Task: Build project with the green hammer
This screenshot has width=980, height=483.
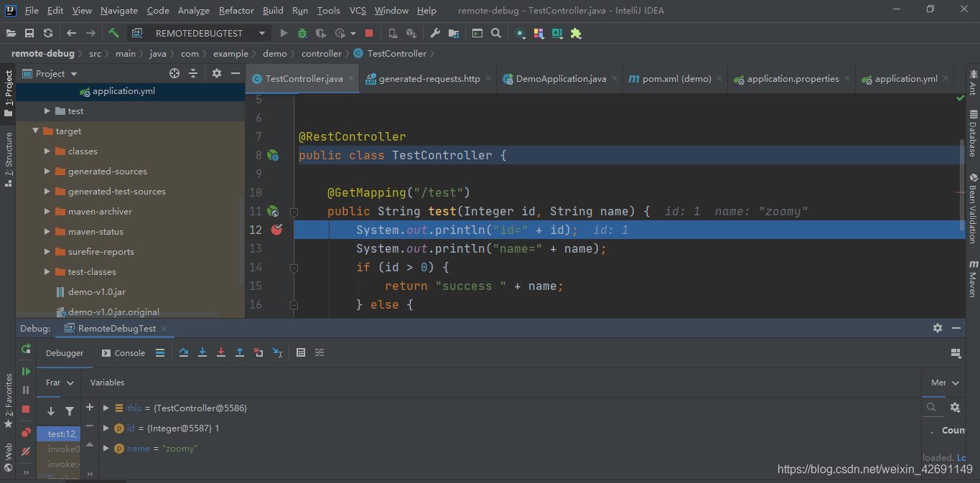Action: pos(114,33)
